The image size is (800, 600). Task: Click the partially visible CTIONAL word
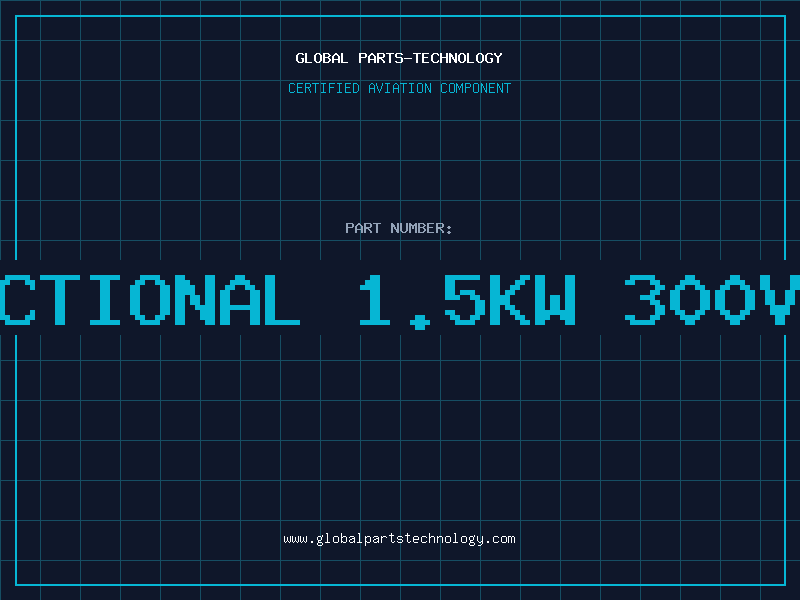(150, 300)
